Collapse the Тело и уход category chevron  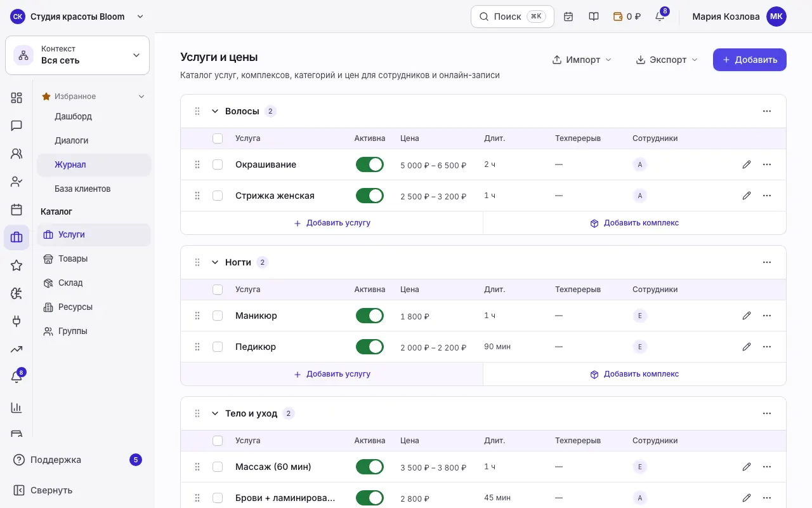click(x=214, y=413)
